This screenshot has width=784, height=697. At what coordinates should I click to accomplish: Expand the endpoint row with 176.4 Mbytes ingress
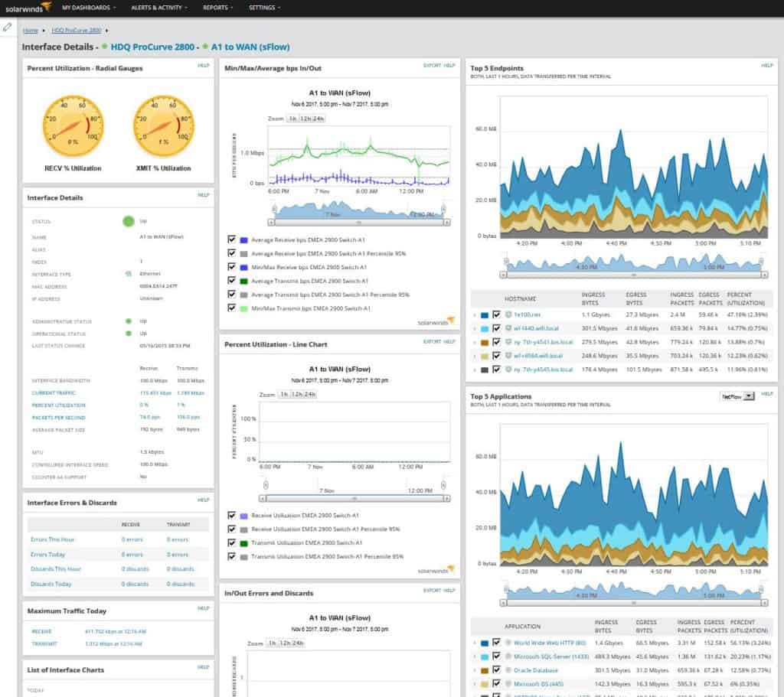pos(475,370)
